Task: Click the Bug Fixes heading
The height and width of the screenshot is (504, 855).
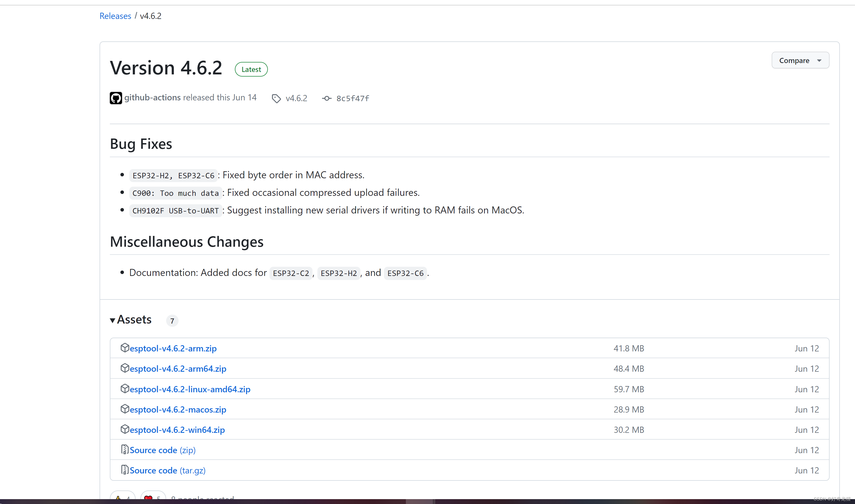Action: pos(141,144)
